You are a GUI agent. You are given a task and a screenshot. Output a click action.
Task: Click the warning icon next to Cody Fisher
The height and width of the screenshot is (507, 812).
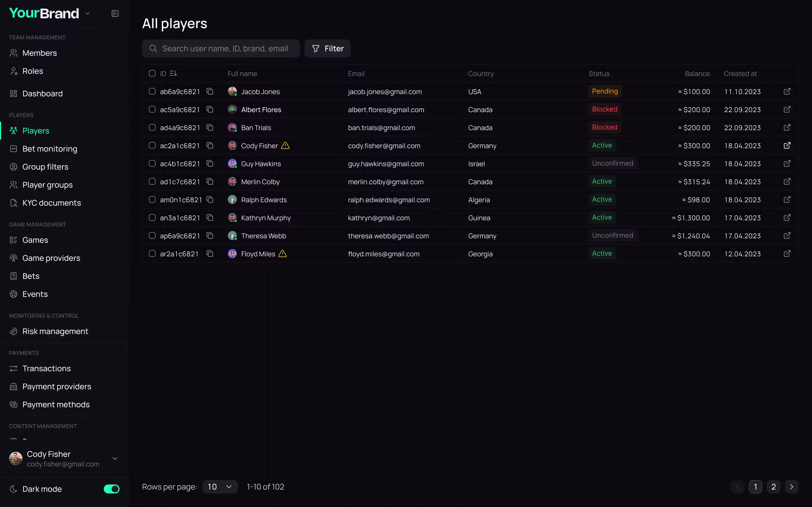click(285, 146)
